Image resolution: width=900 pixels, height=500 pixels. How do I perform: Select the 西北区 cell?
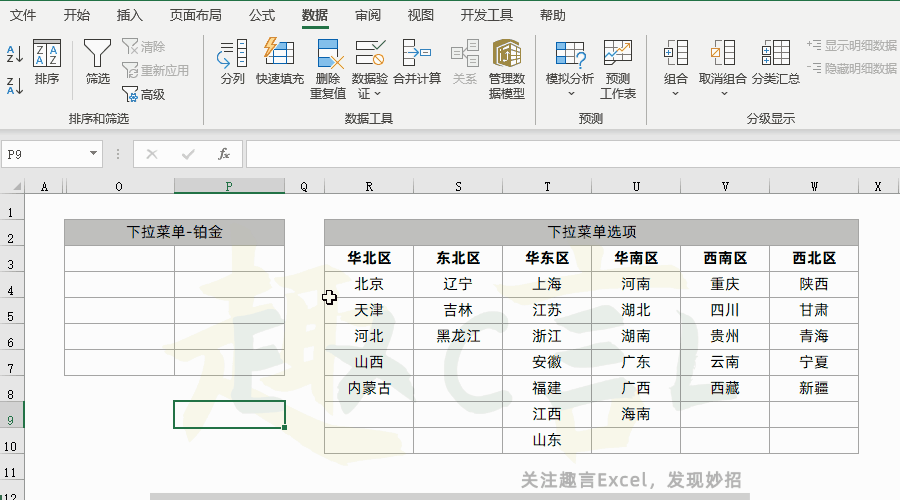(814, 258)
